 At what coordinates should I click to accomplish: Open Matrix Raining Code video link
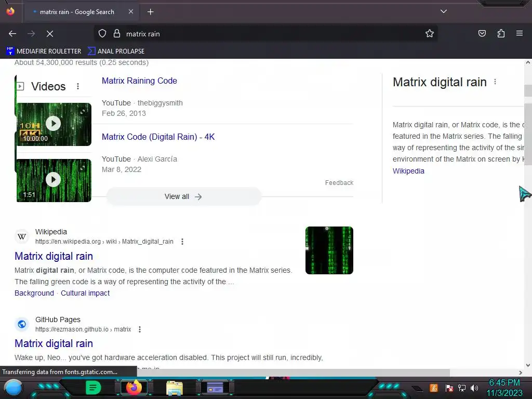pyautogui.click(x=139, y=81)
